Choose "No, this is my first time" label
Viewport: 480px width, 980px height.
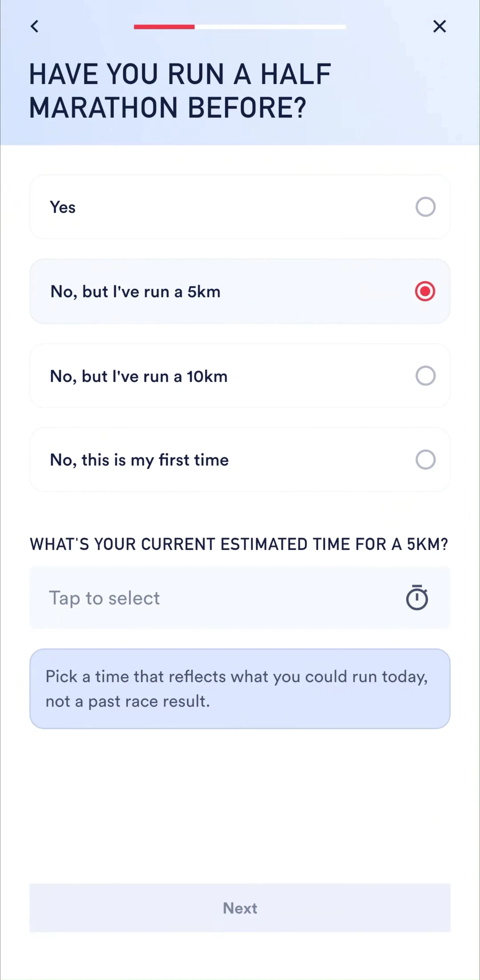(x=139, y=460)
